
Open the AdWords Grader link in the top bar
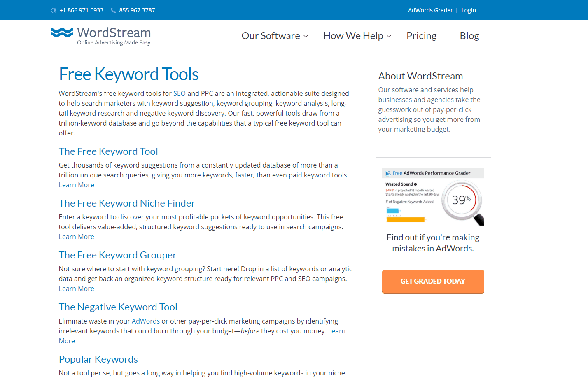pos(430,10)
